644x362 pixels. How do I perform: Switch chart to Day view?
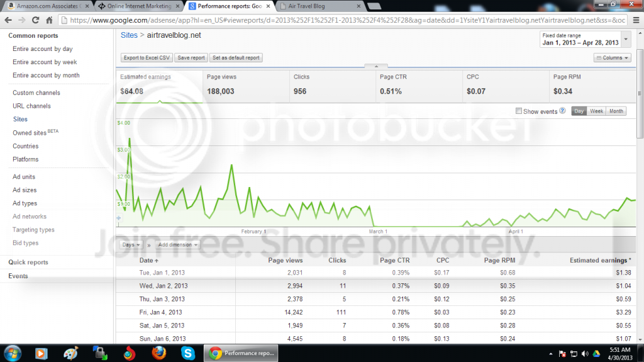(579, 111)
